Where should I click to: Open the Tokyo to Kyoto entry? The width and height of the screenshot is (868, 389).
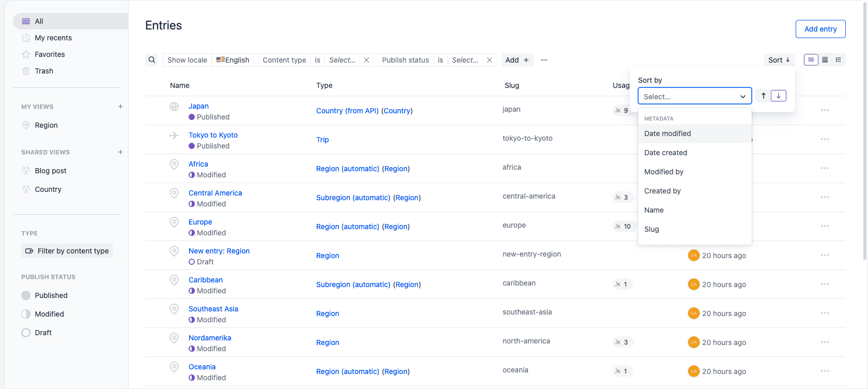click(213, 135)
